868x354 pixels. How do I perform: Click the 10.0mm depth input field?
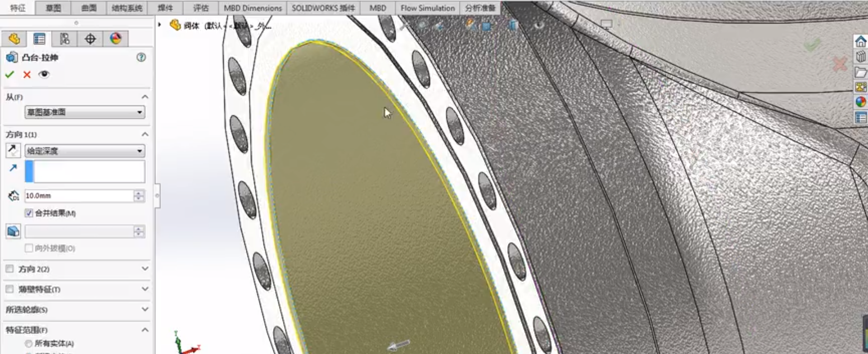pos(78,196)
